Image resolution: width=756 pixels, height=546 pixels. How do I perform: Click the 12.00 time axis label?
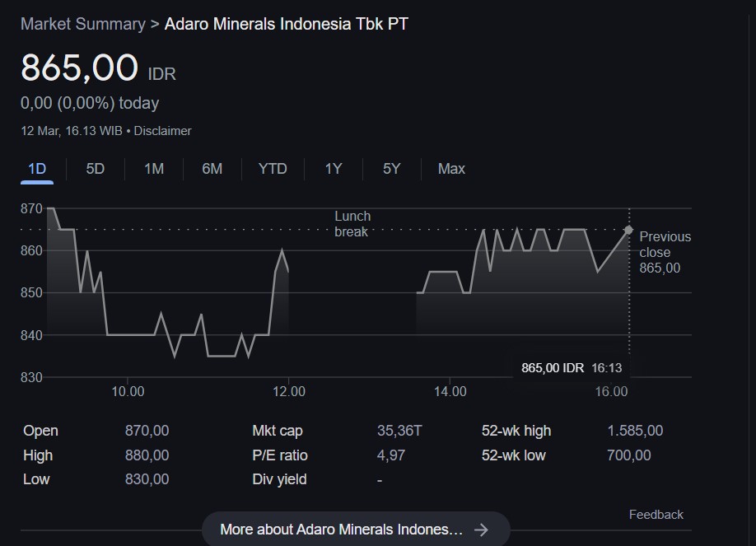click(x=288, y=391)
